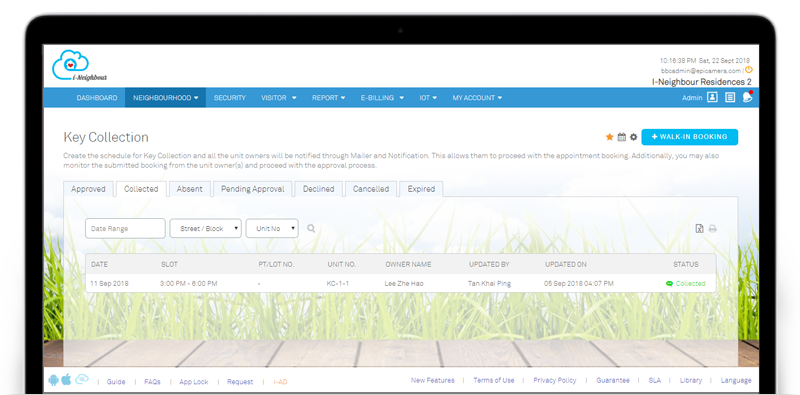Click the Date Range input field

[125, 229]
